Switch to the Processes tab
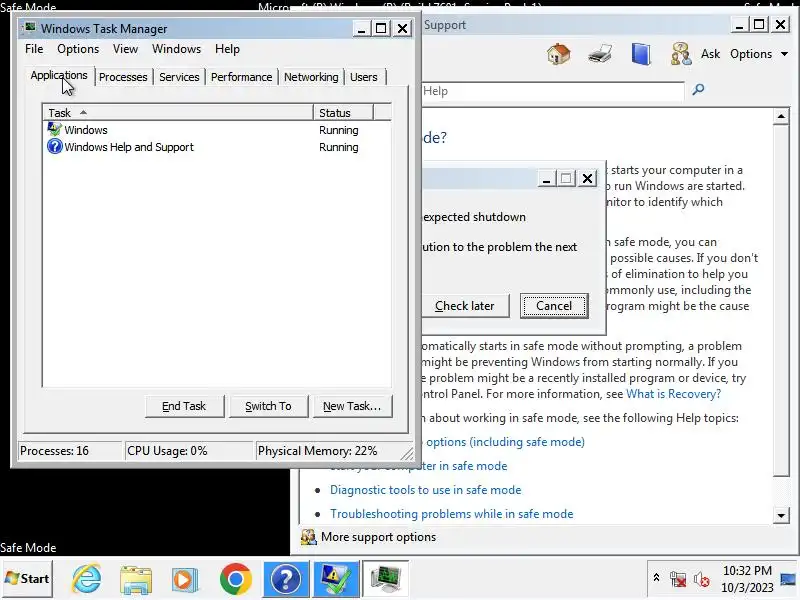This screenshot has height=600, width=800. pyautogui.click(x=123, y=77)
